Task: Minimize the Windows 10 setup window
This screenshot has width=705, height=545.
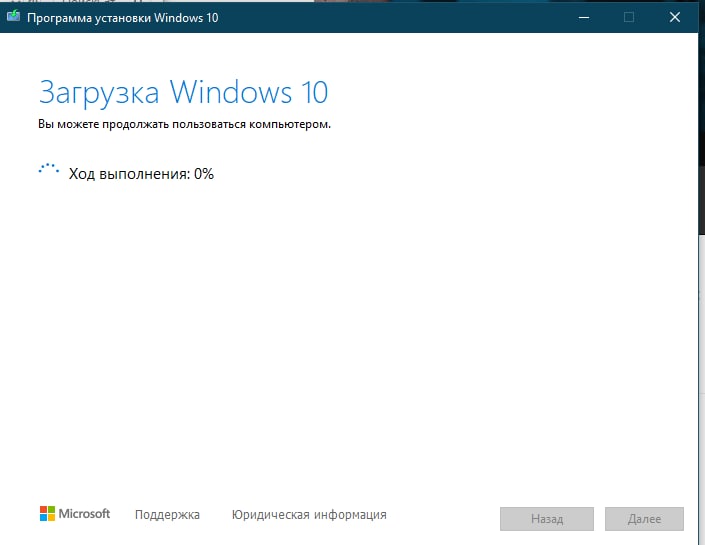Action: [x=584, y=18]
